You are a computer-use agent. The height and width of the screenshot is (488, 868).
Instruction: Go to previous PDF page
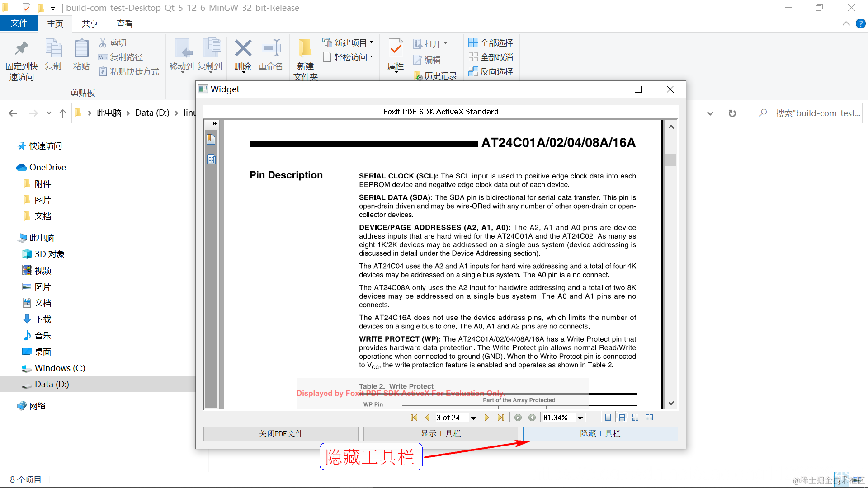[427, 418]
